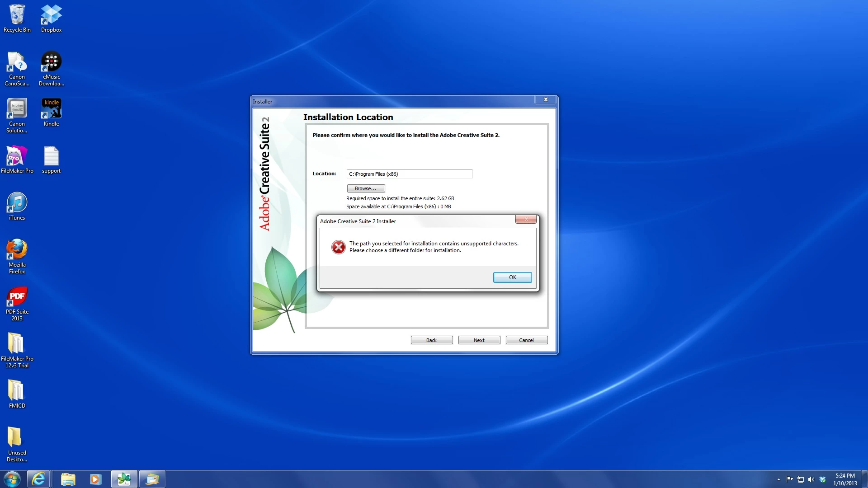Show hidden system tray icons

[x=778, y=479]
